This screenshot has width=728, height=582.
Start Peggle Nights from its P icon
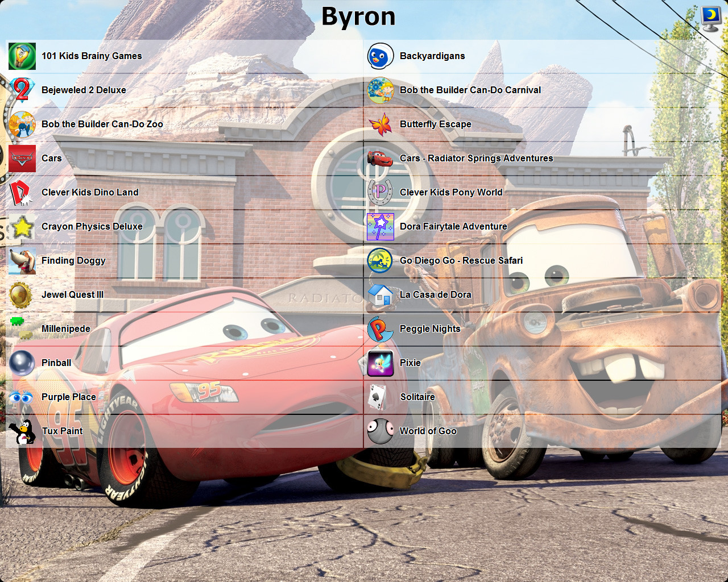click(380, 329)
